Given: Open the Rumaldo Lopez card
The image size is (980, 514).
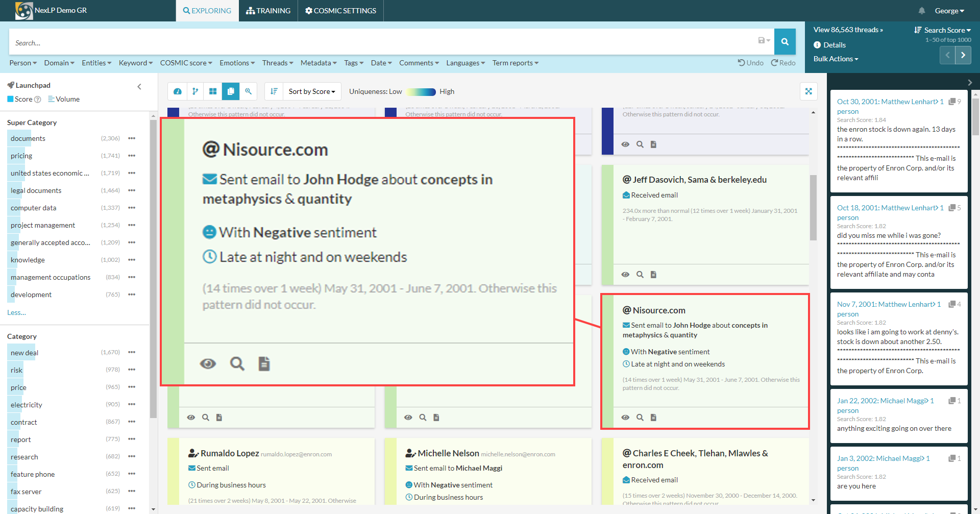Looking at the screenshot, I should pos(272,472).
